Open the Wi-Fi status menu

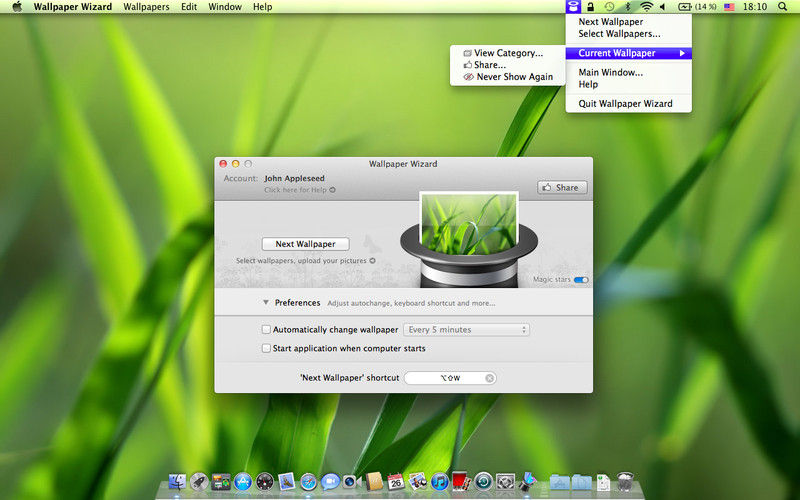pos(646,7)
